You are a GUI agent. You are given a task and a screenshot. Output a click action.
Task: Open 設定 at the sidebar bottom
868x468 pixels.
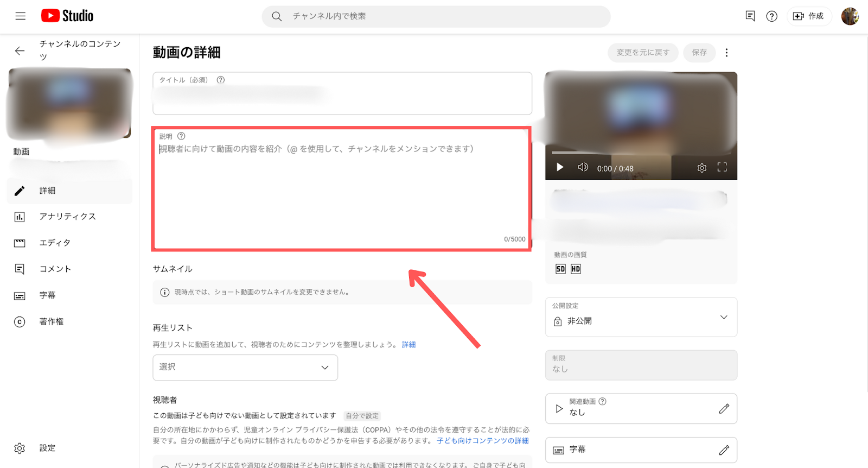click(69, 448)
